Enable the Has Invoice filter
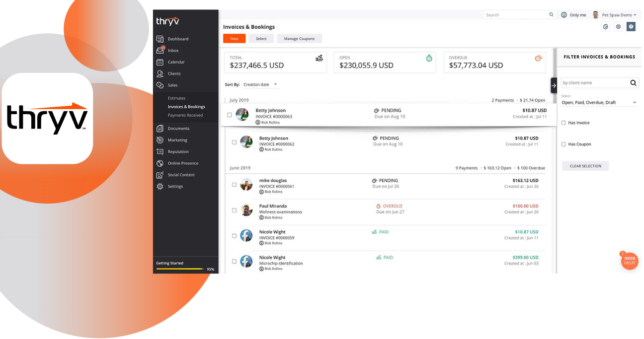The height and width of the screenshot is (339, 644). (563, 123)
